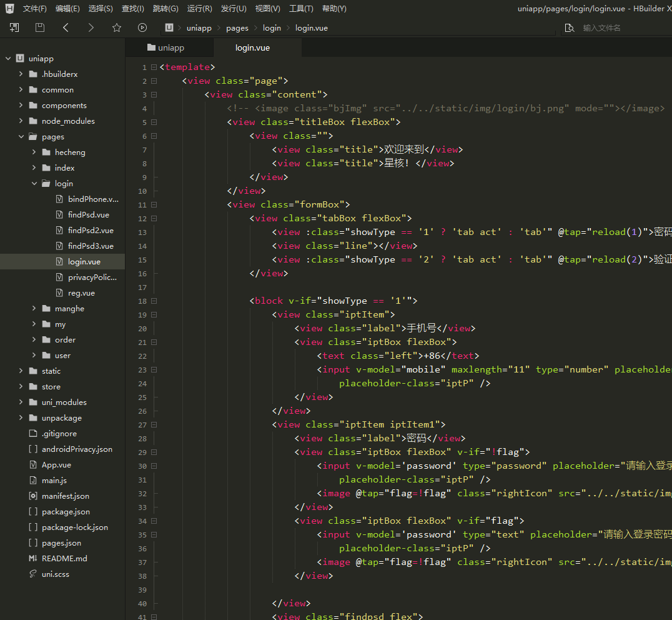The height and width of the screenshot is (620, 672).
Task: Click the pages breadcrumb link
Action: click(x=237, y=28)
